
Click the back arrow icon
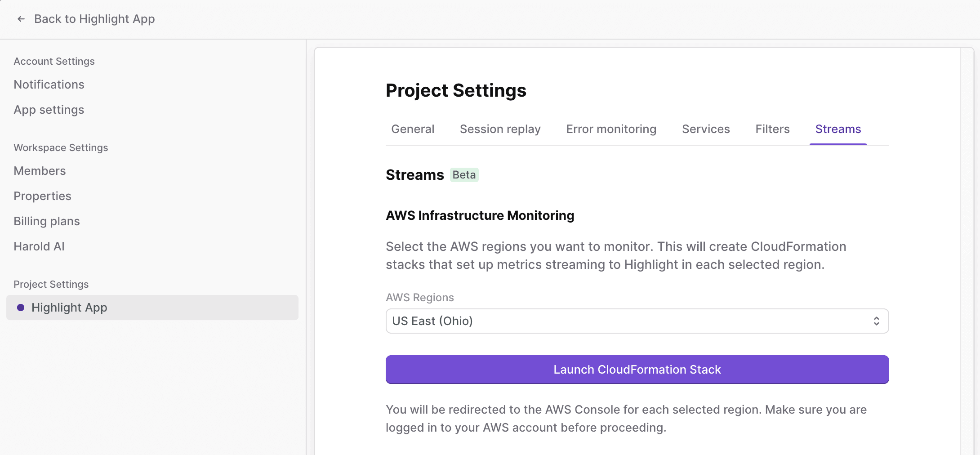click(x=21, y=19)
